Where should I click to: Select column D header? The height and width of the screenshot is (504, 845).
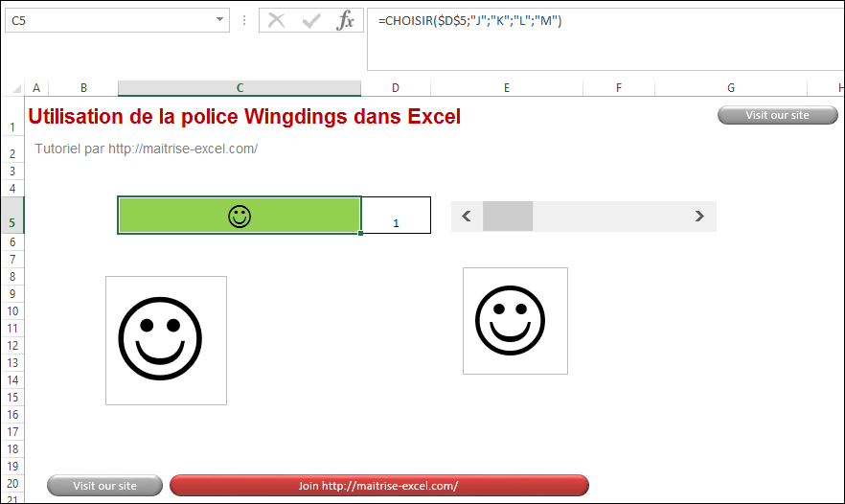[x=396, y=88]
